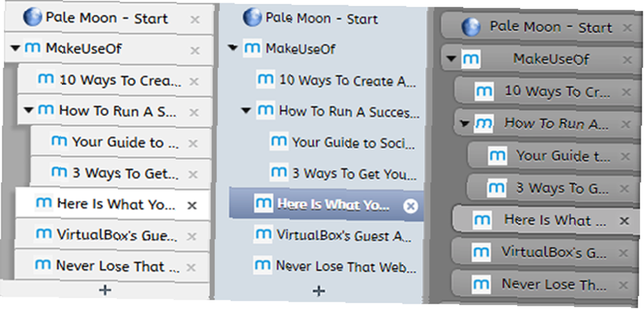Add a new tab with middle panel plus

[x=319, y=291]
